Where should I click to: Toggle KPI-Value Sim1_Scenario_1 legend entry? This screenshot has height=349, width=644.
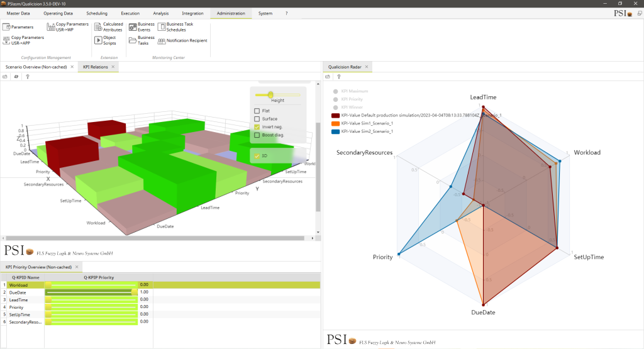(362, 123)
